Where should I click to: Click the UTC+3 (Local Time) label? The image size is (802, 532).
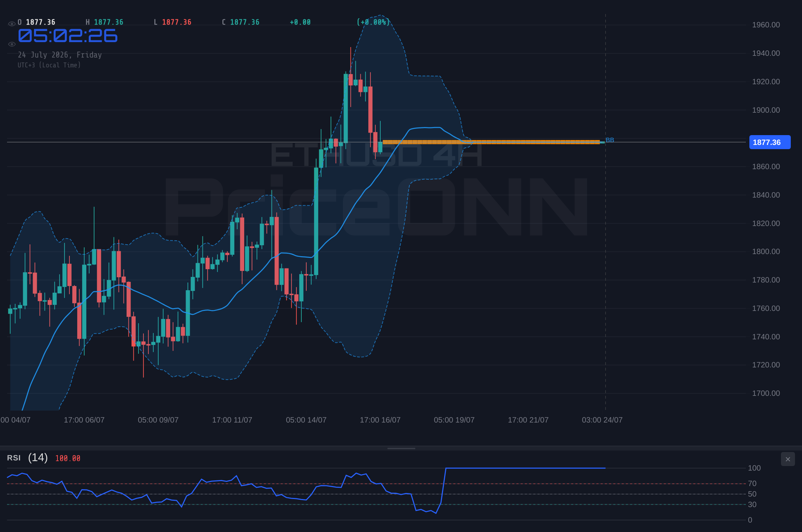49,65
